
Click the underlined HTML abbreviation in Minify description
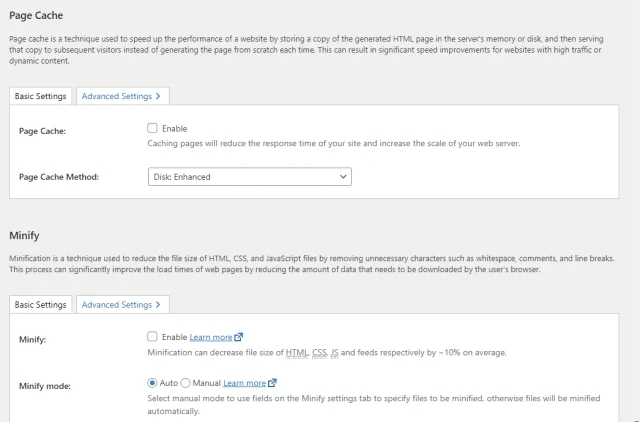point(298,352)
